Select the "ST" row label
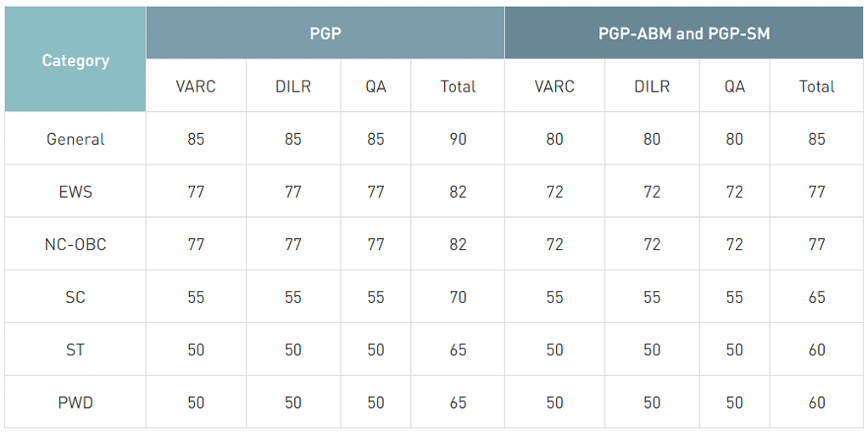Image resolution: width=868 pixels, height=435 pixels. (75, 349)
